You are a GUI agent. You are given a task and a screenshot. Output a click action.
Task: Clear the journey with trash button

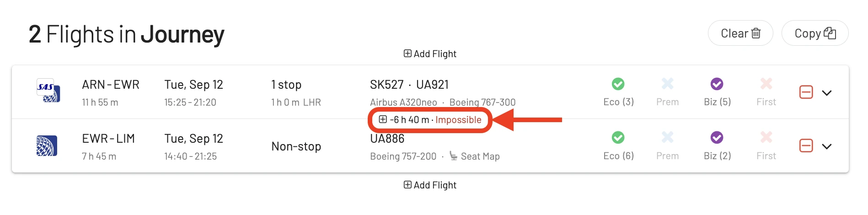[x=740, y=33]
